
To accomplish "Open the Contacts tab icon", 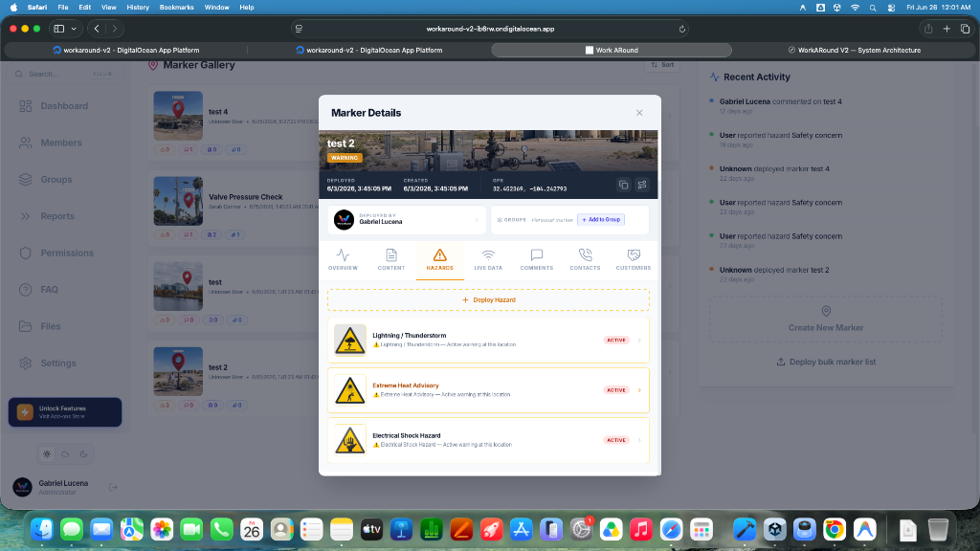I will tap(585, 254).
